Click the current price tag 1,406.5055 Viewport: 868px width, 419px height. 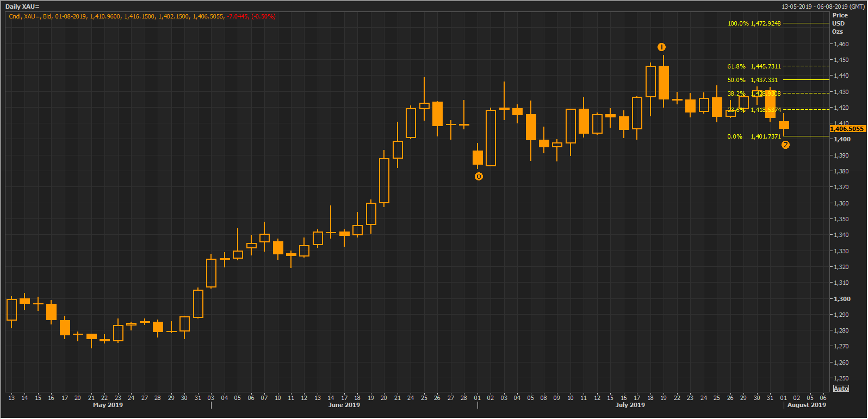coord(847,129)
